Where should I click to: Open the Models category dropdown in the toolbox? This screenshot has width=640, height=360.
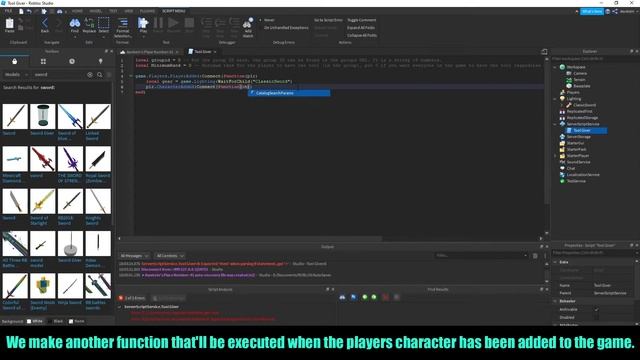pyautogui.click(x=16, y=75)
